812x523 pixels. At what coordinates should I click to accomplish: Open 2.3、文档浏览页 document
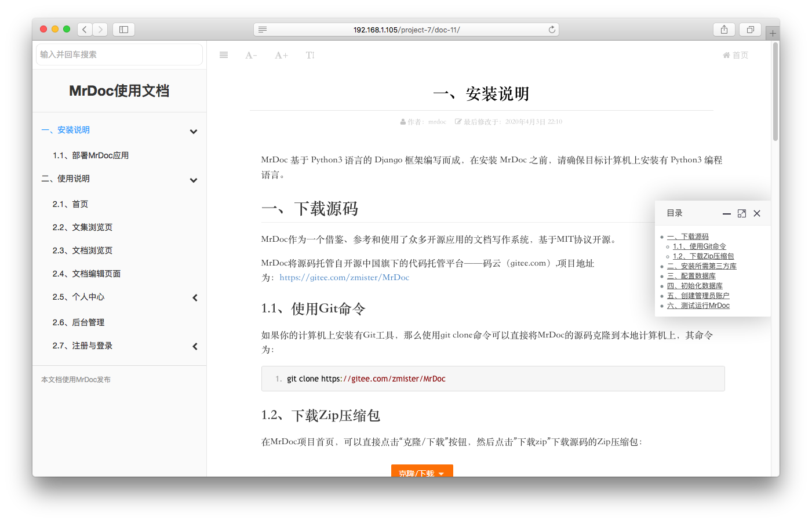point(82,250)
